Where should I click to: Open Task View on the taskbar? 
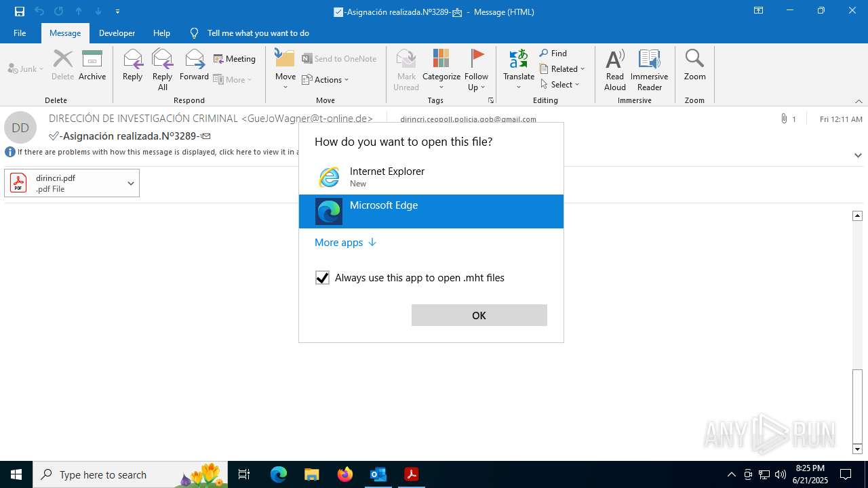click(244, 474)
